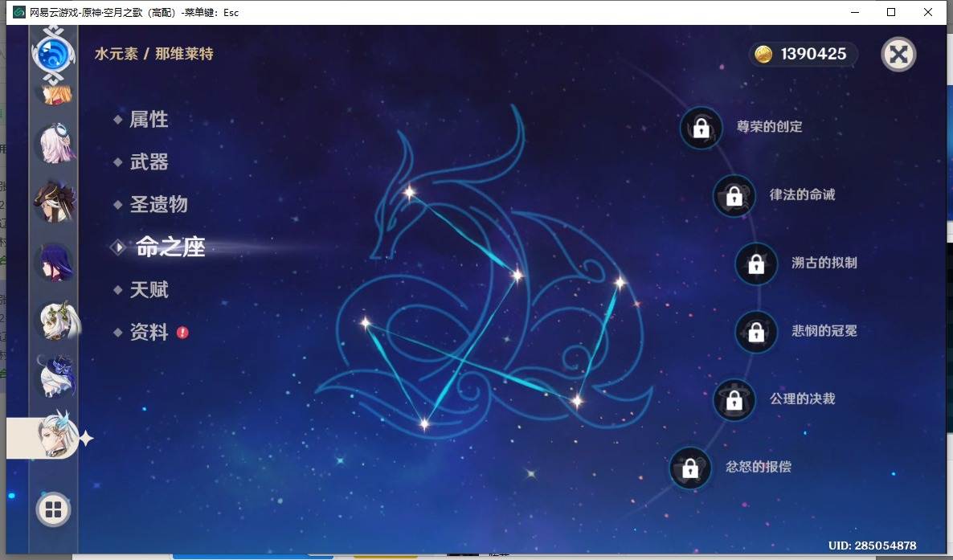Image resolution: width=953 pixels, height=560 pixels.
Task: Minimize the cloud gaming window
Action: pos(854,12)
